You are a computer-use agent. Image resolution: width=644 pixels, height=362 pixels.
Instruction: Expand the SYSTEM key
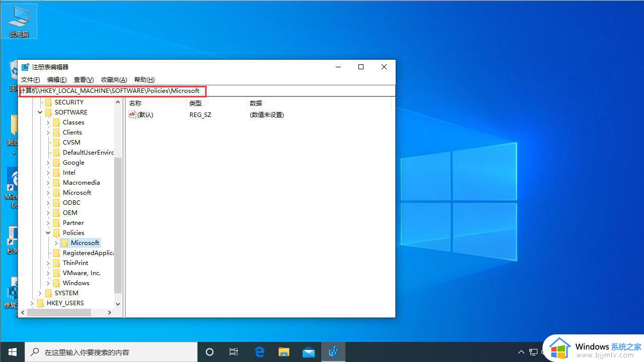pyautogui.click(x=40, y=293)
